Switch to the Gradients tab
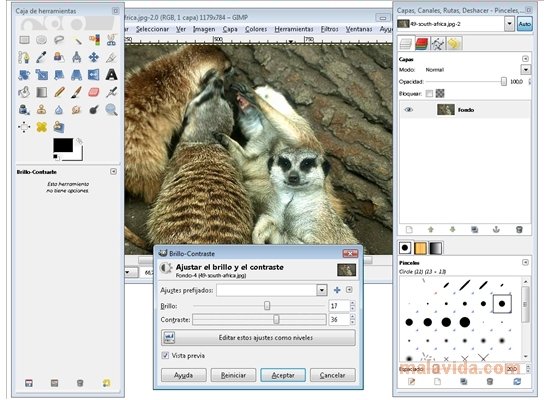Image resolution: width=550 pixels, height=400 pixels. (435, 248)
